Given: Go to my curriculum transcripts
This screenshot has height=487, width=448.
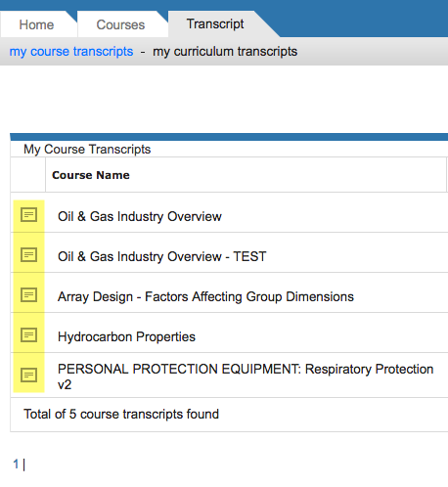Looking at the screenshot, I should click(x=225, y=52).
